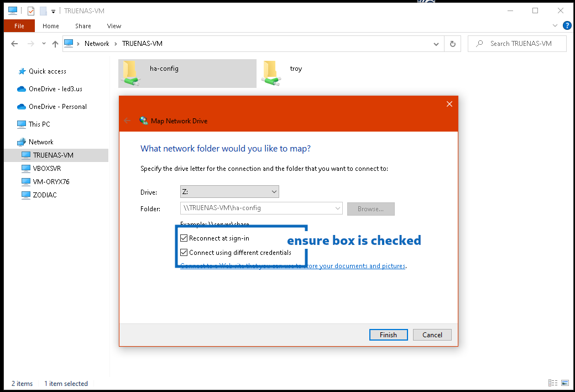Viewport: 575px width, 392px height.
Task: Open the View ribbon tab
Action: [x=114, y=26]
